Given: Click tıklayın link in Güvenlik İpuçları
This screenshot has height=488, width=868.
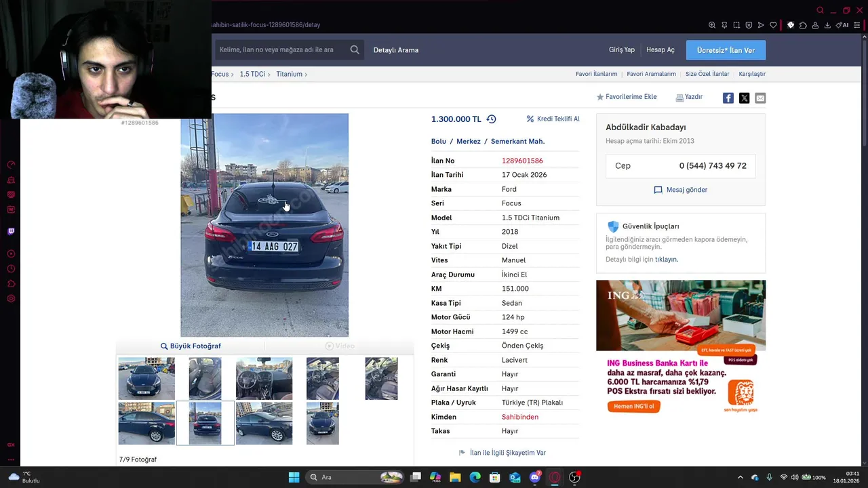Looking at the screenshot, I should coord(666,260).
